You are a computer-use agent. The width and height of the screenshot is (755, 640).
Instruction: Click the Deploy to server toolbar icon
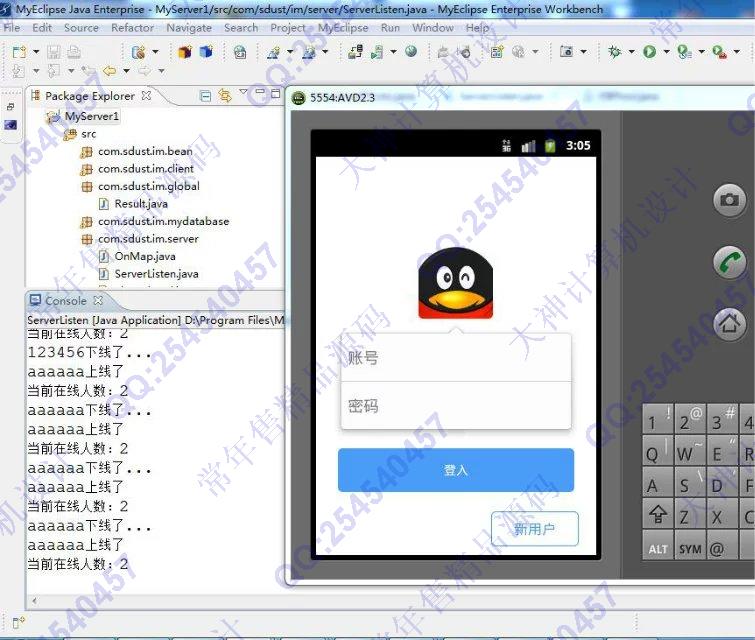tap(355, 52)
